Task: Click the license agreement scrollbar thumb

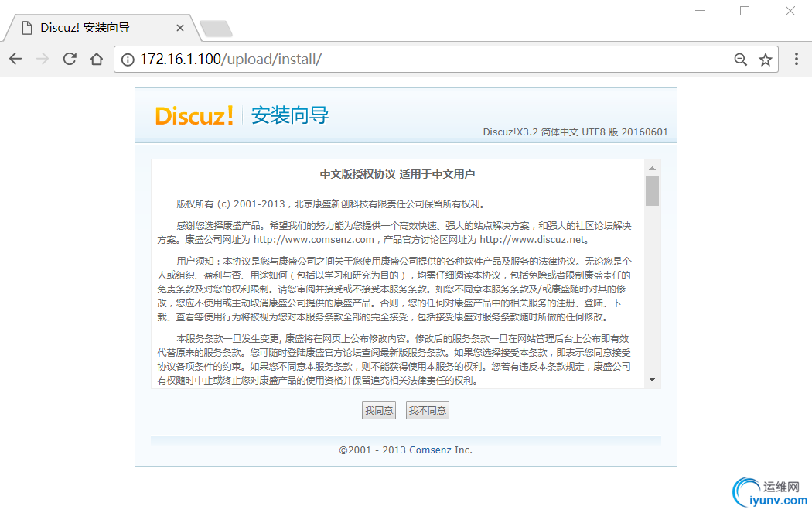Action: pos(653,190)
